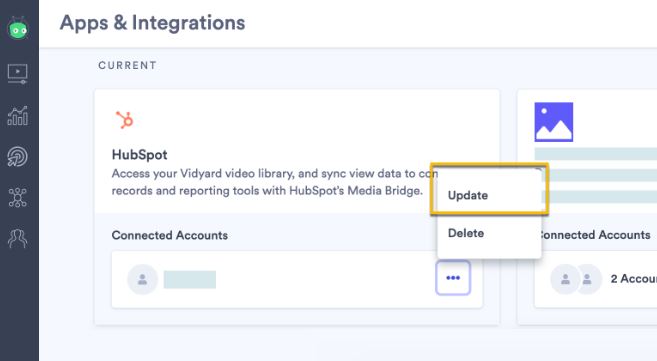Screen dimensions: 657x361
Task: Click the HubSpot description text
Action: click(x=274, y=182)
